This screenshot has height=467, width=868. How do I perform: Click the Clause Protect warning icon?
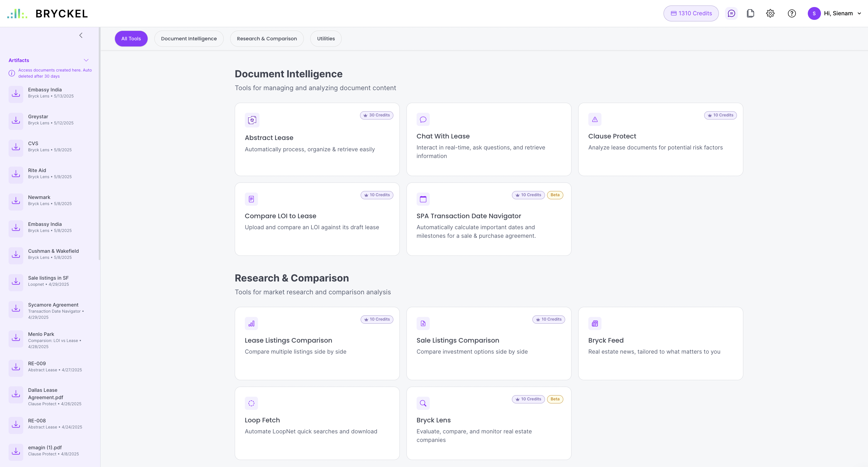(x=595, y=119)
